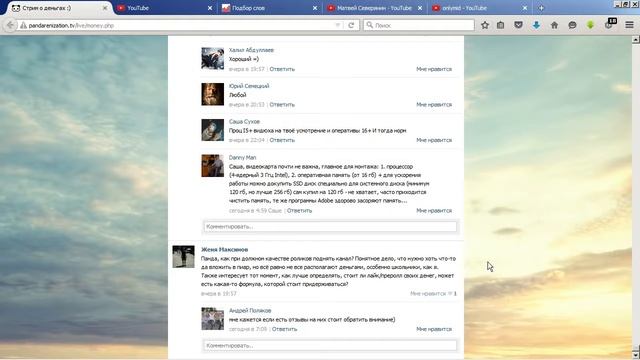
Task: Click Ответить under Danny Man's comment
Action: pyautogui.click(x=299, y=211)
